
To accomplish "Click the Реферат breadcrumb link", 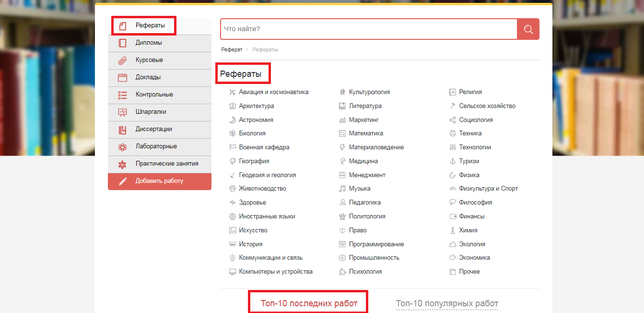I will coord(231,49).
